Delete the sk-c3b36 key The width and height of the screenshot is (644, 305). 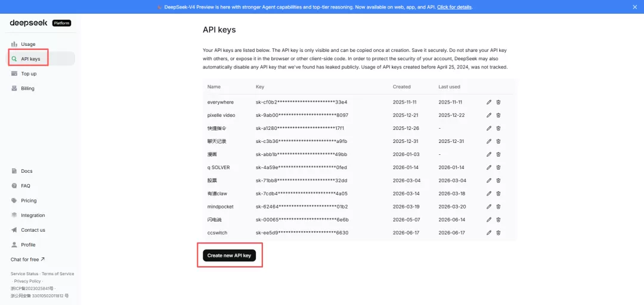tap(498, 141)
